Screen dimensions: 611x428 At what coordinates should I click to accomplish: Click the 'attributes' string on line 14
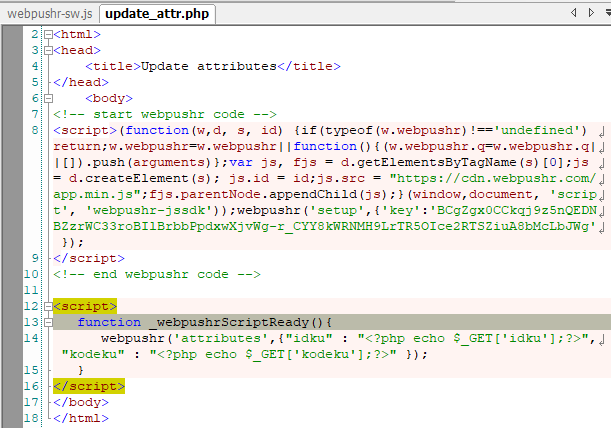coord(221,338)
